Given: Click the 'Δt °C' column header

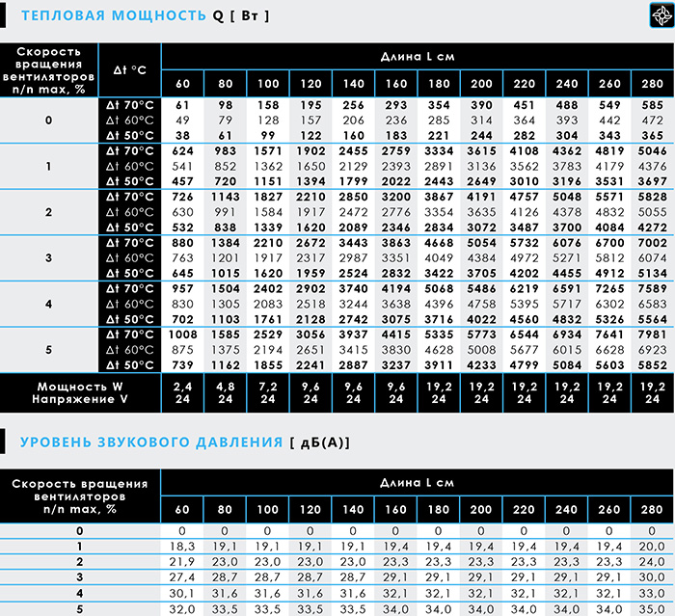Looking at the screenshot, I should 129,70.
